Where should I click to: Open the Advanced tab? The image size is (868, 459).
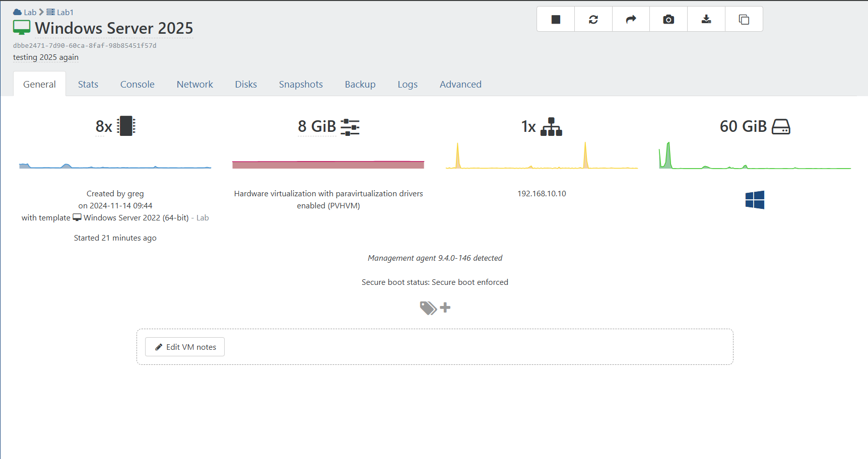tap(460, 84)
